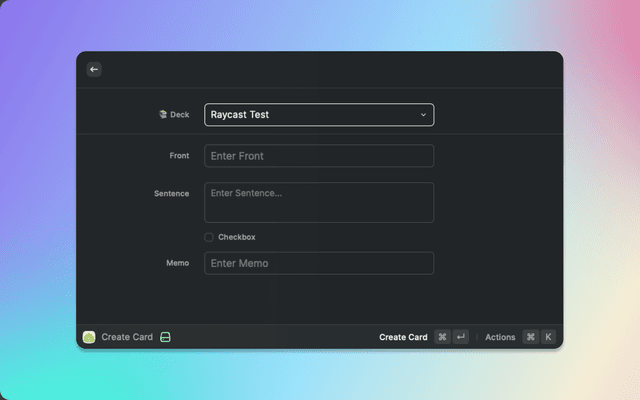
Task: Click the Command key icon next to Actions
Action: coord(530,337)
